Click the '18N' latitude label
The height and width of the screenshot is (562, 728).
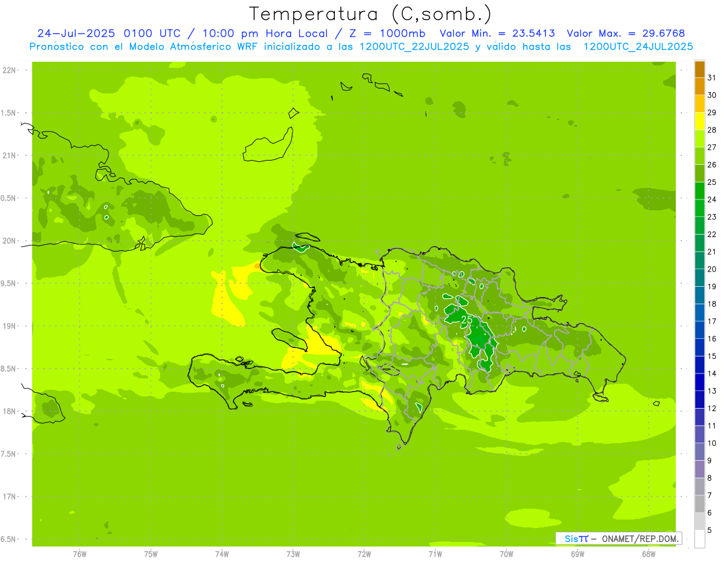9,411
